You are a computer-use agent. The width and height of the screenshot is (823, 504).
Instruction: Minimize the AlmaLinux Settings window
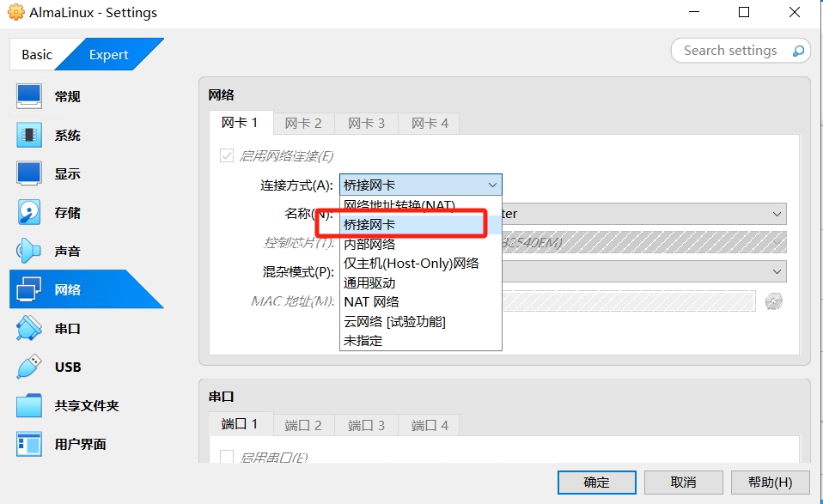click(694, 12)
